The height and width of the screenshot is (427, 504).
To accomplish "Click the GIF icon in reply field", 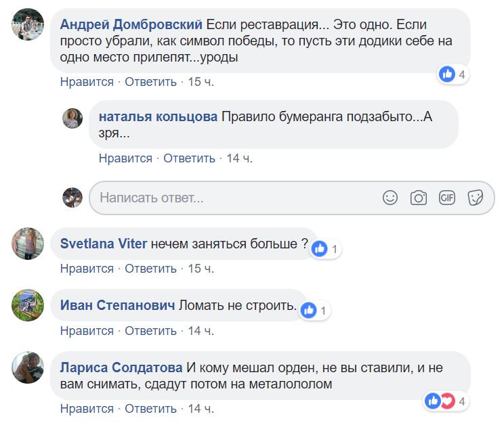I will (447, 198).
